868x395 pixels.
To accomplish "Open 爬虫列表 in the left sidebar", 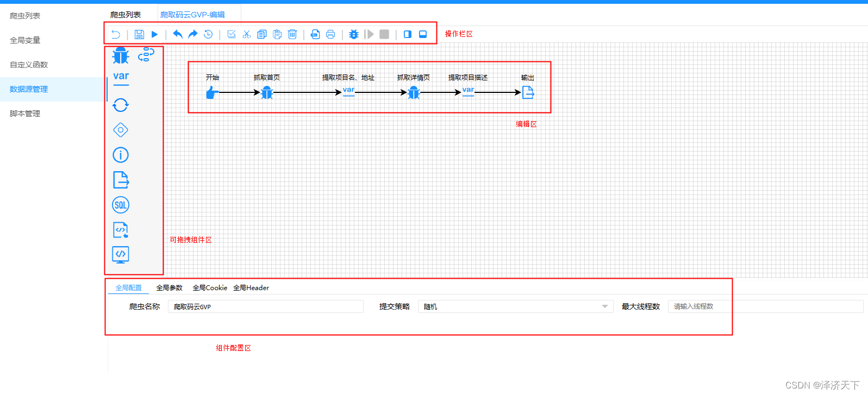I will coord(25,16).
